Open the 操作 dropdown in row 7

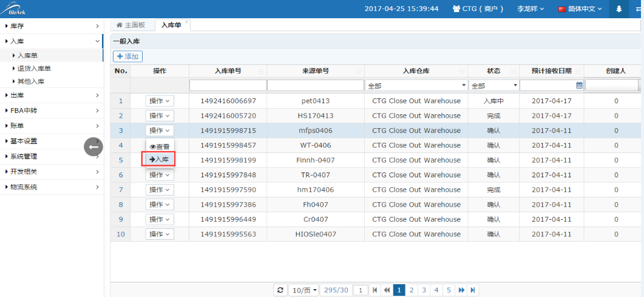point(160,189)
